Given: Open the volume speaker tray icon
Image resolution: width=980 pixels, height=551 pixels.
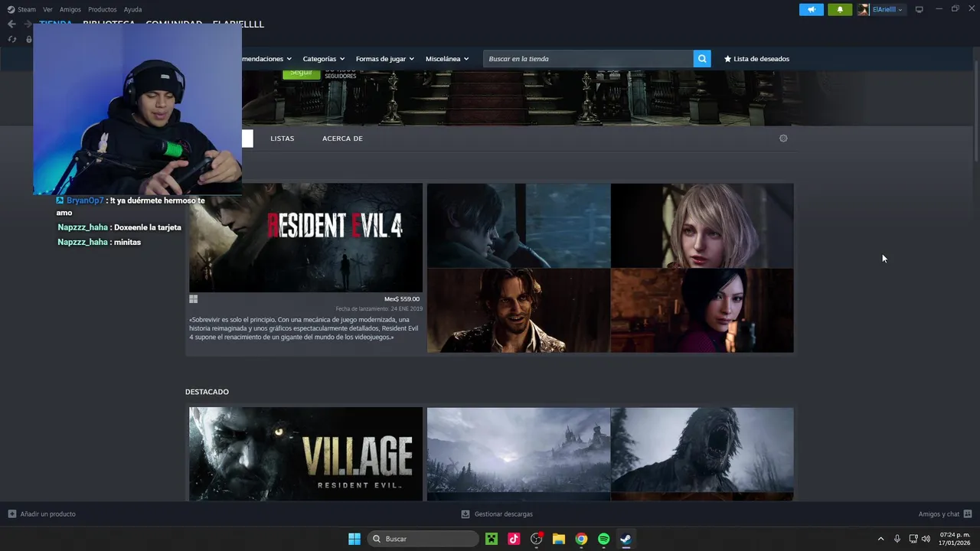Looking at the screenshot, I should pyautogui.click(x=926, y=539).
